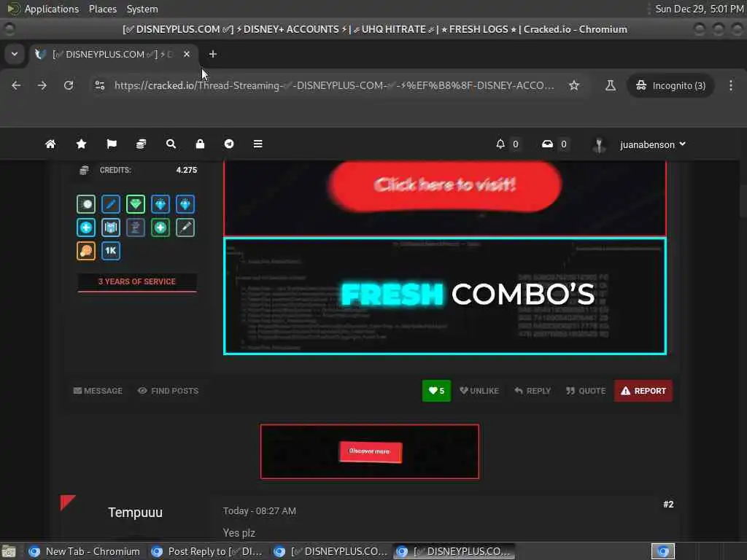Screen dimensions: 747x560
Task: Click the orange award badge
Action: 86,251
